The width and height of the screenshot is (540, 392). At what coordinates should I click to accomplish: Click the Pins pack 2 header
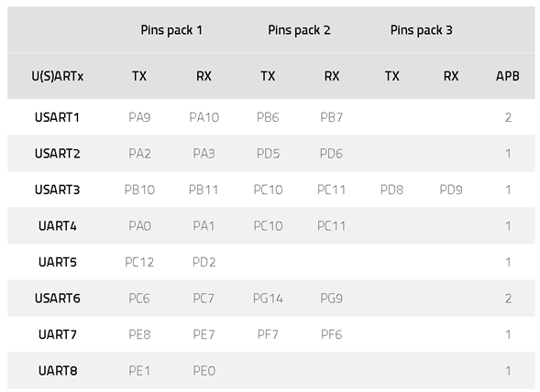coord(299,30)
